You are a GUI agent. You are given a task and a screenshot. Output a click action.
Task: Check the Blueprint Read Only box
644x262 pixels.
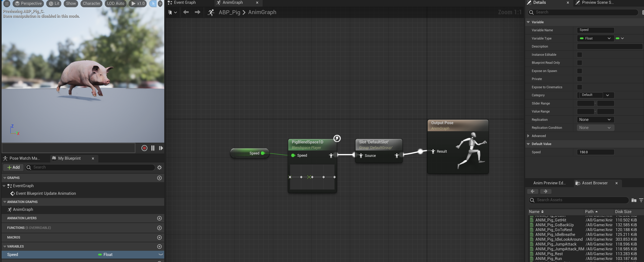pyautogui.click(x=579, y=63)
